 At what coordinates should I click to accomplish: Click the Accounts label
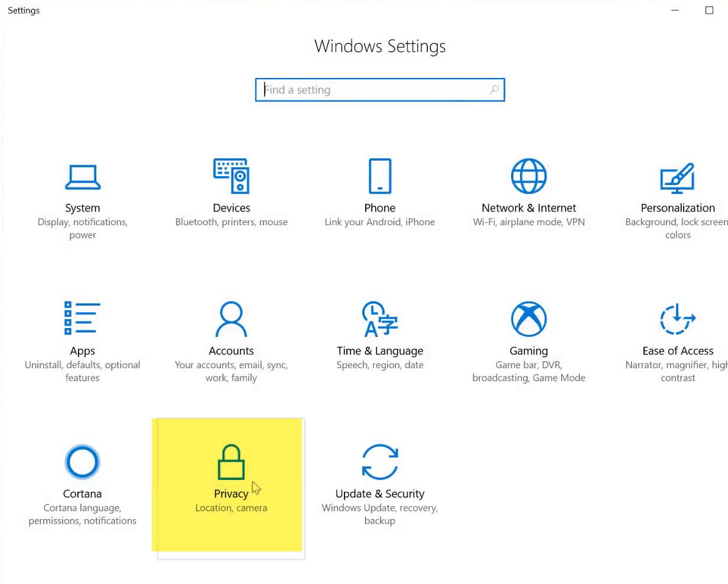pyautogui.click(x=231, y=351)
